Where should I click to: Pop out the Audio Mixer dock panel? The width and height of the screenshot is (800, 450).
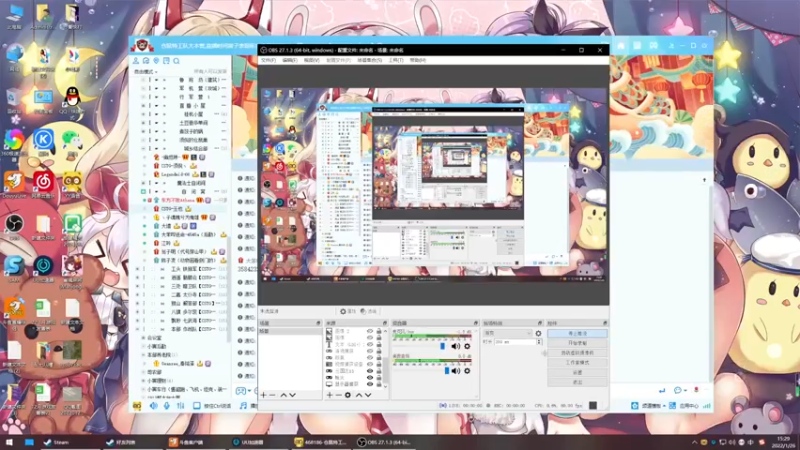(x=476, y=323)
